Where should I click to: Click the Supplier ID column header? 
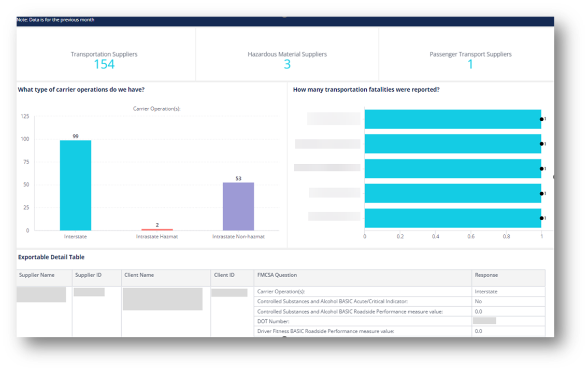click(88, 275)
